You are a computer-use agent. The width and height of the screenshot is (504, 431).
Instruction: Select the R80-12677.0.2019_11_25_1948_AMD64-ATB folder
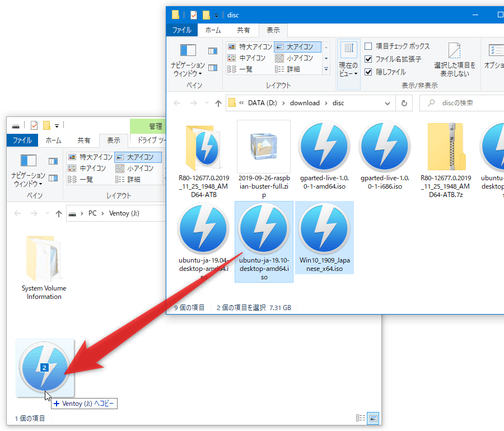point(203,160)
